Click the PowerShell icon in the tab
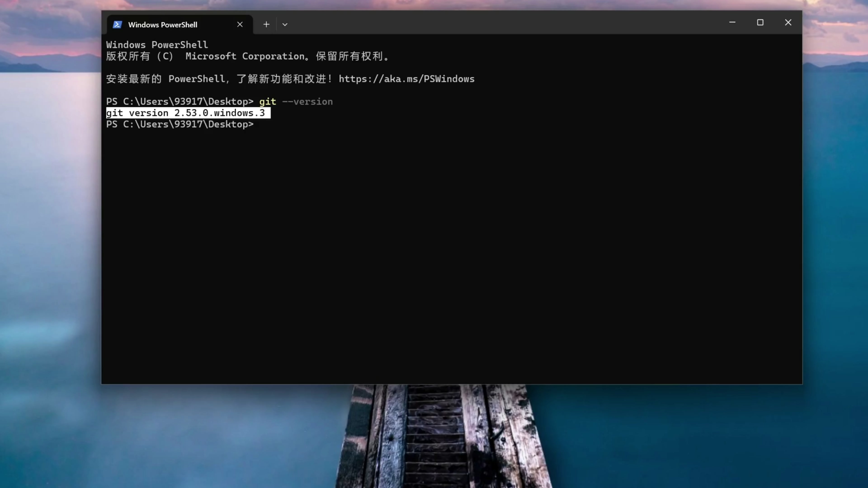868x488 pixels. click(x=117, y=25)
